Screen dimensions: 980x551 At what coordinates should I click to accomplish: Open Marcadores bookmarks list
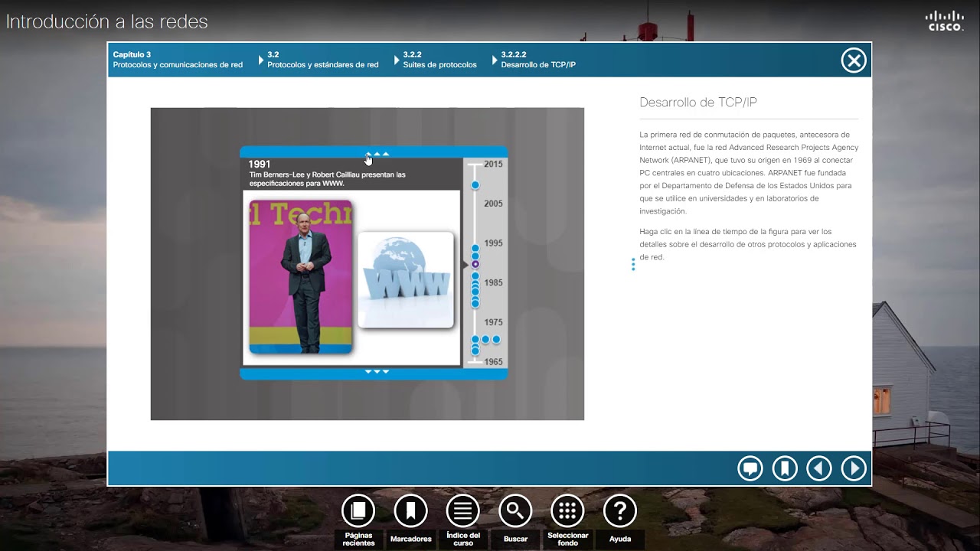pos(410,520)
